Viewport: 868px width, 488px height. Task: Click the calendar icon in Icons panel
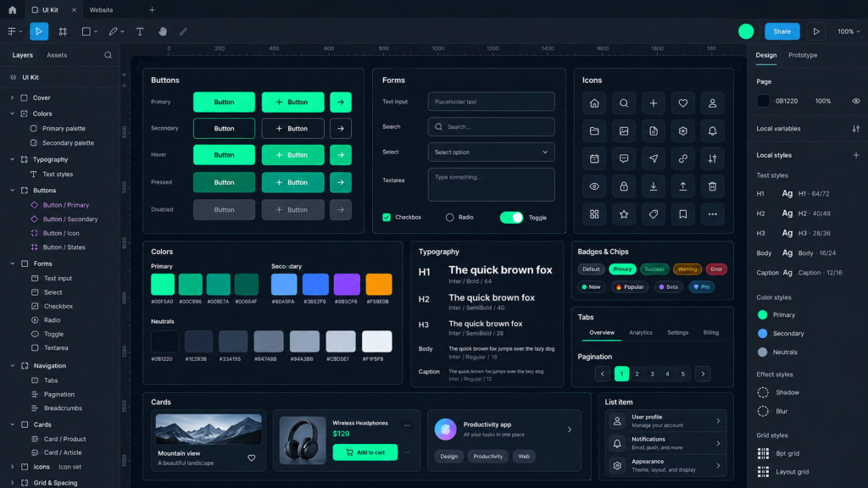(594, 158)
